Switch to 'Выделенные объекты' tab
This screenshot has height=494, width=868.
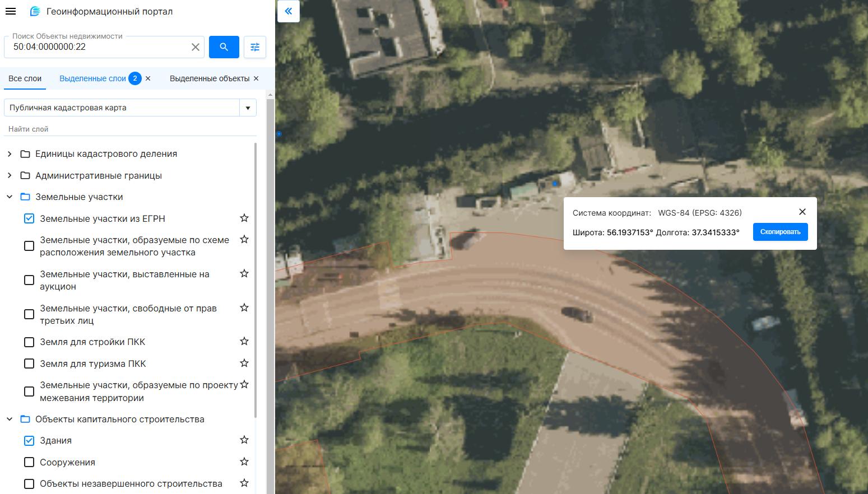[x=209, y=78]
